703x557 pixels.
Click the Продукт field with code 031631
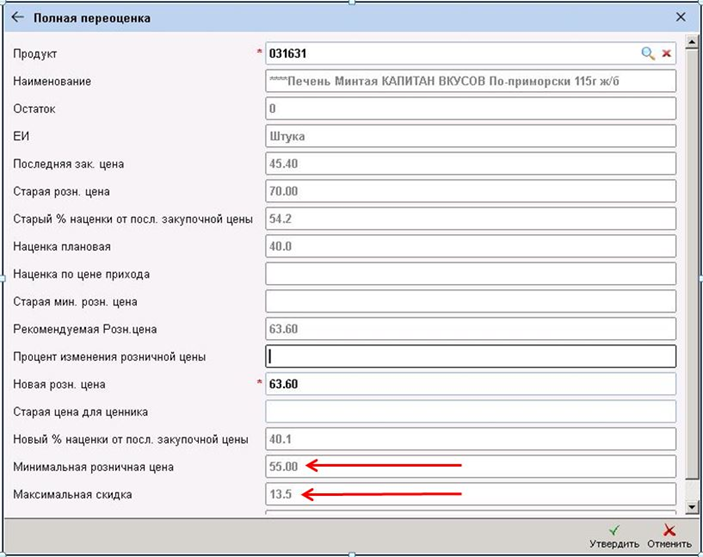click(450, 53)
